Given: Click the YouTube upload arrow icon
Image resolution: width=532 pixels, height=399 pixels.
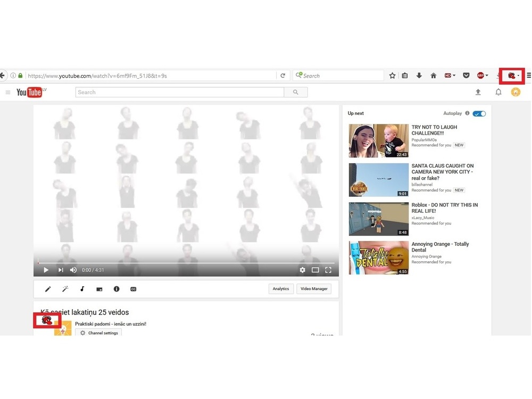Looking at the screenshot, I should point(478,92).
